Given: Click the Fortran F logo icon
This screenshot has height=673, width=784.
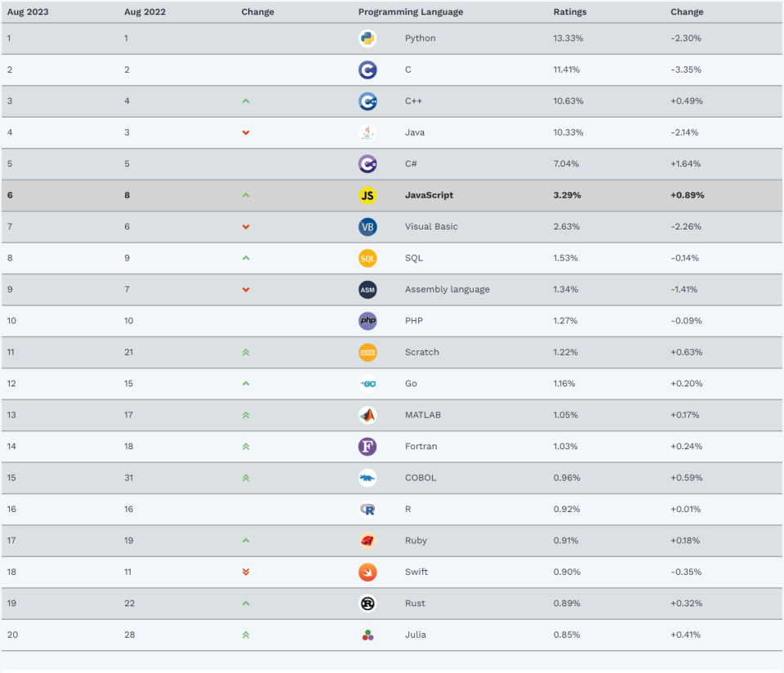Looking at the screenshot, I should pos(367,447).
